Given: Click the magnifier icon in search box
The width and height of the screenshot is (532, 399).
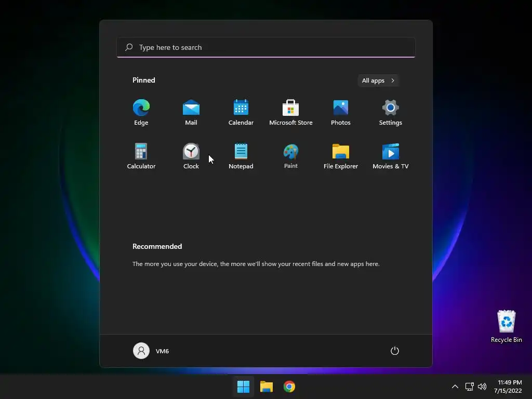Looking at the screenshot, I should pyautogui.click(x=129, y=47).
